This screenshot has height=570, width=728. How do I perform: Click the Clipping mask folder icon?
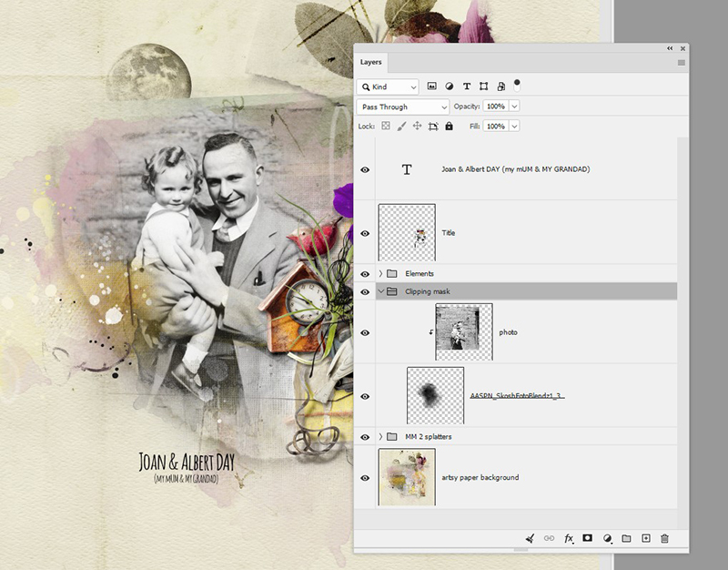point(392,291)
